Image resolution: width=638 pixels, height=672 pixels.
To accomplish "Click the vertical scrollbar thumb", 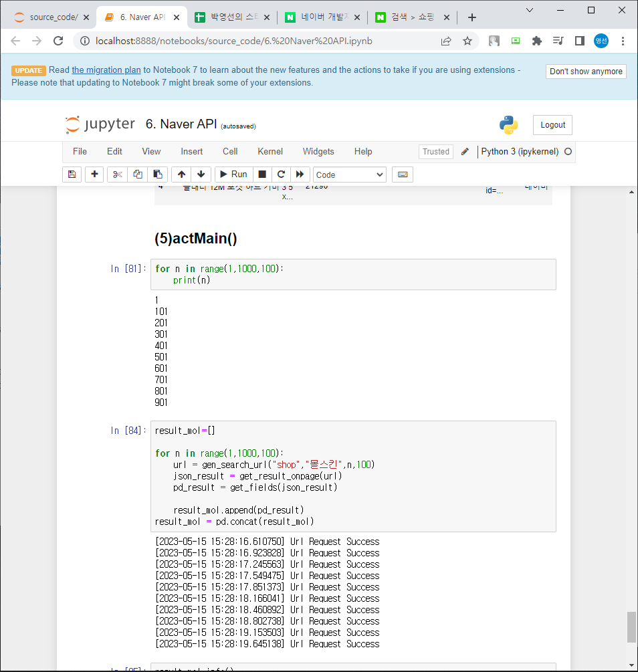I will [631, 627].
